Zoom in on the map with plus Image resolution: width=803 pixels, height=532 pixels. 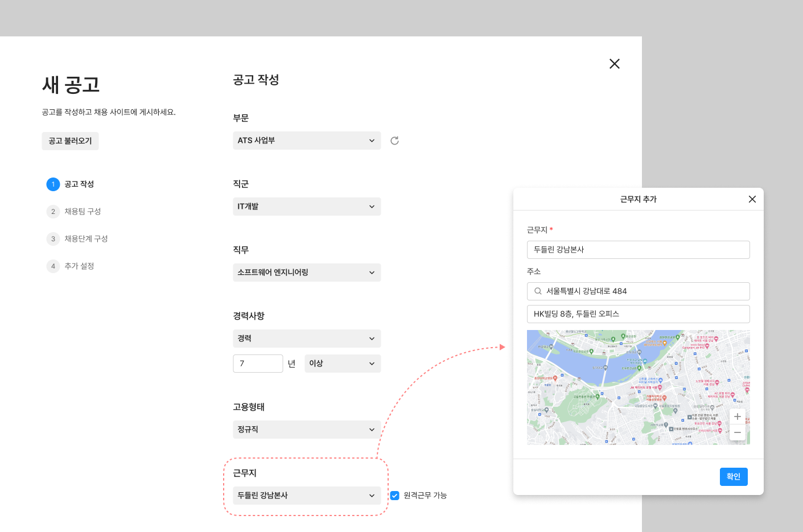click(737, 416)
